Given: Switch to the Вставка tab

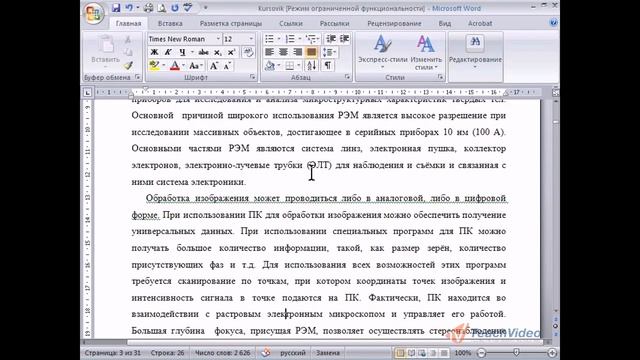Looking at the screenshot, I should click(170, 24).
